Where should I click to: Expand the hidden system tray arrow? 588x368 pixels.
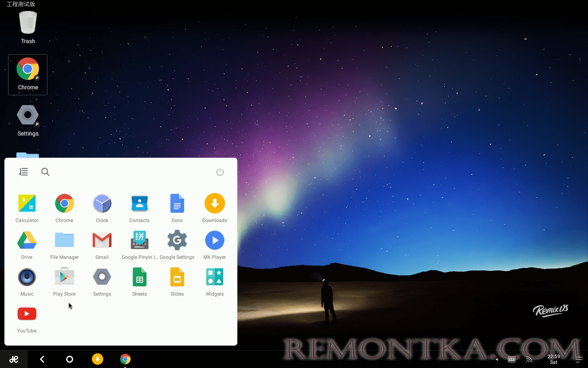(x=497, y=359)
